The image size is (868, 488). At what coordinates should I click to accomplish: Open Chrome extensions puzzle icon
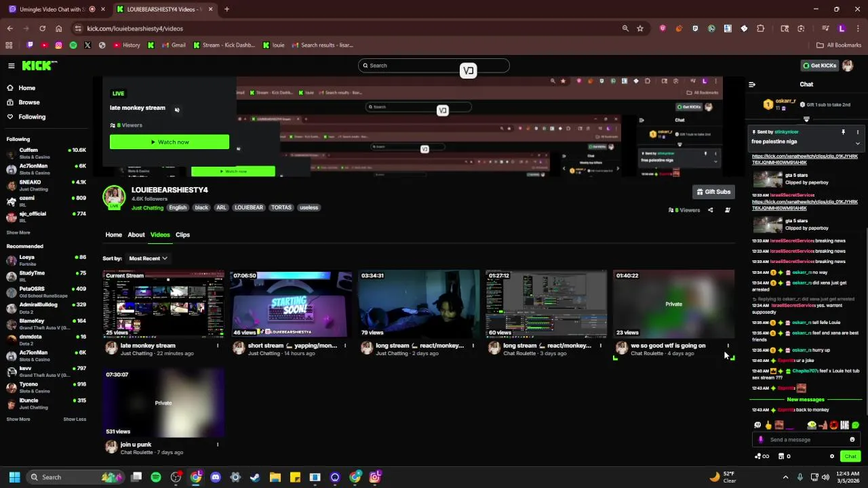tap(760, 28)
